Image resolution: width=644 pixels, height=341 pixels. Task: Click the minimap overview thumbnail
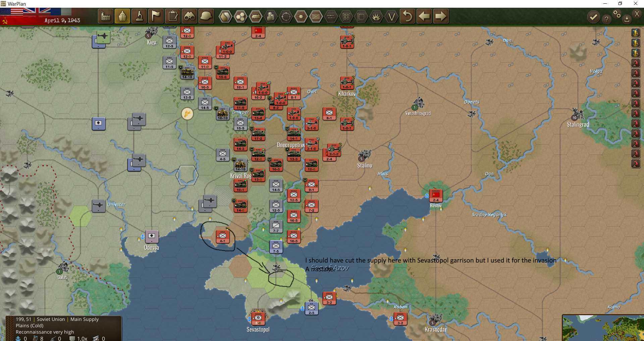coord(603,328)
